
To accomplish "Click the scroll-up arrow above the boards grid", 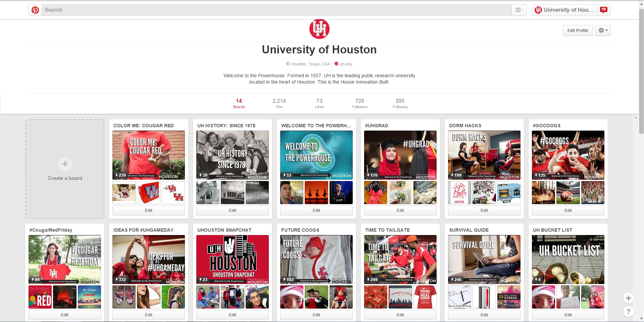I will point(636,118).
